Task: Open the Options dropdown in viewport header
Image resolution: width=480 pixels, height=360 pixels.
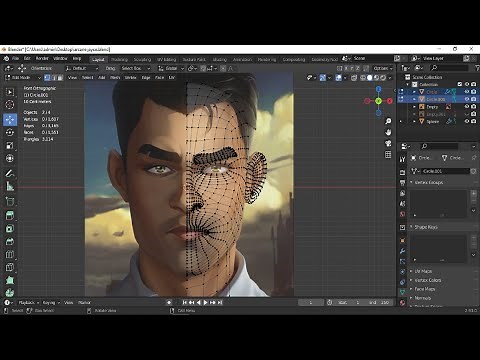Action: (x=383, y=68)
